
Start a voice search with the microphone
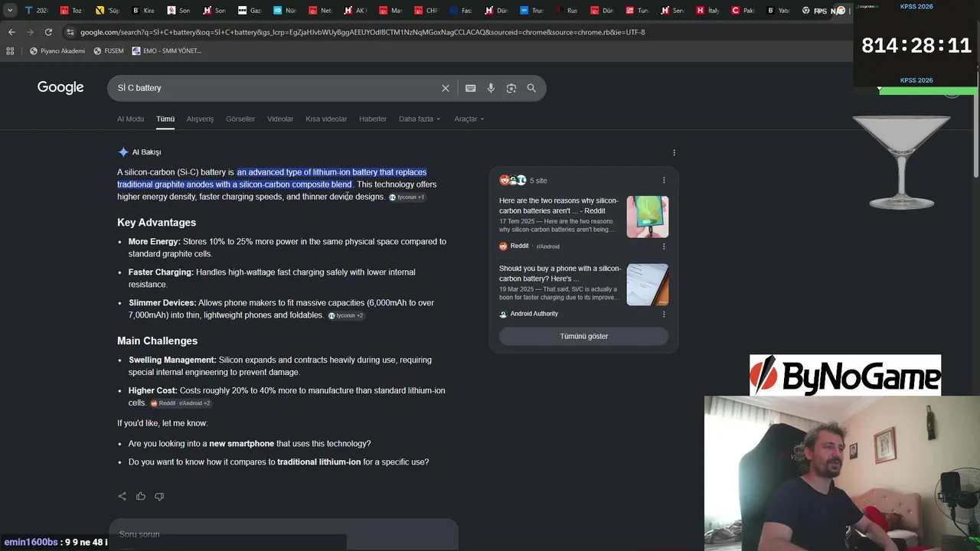tap(491, 88)
